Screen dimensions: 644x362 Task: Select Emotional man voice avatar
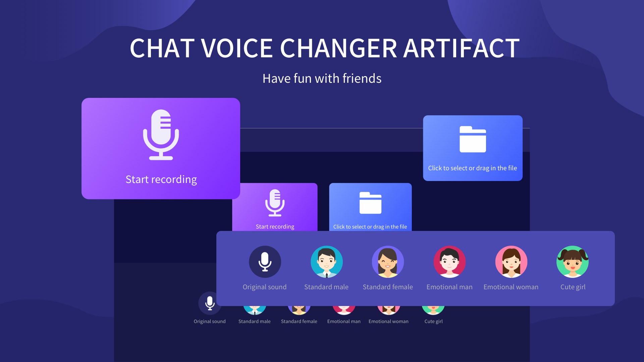click(x=449, y=262)
